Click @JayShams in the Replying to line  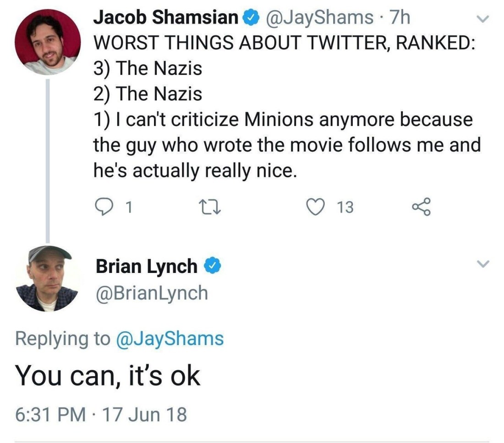pos(170,339)
